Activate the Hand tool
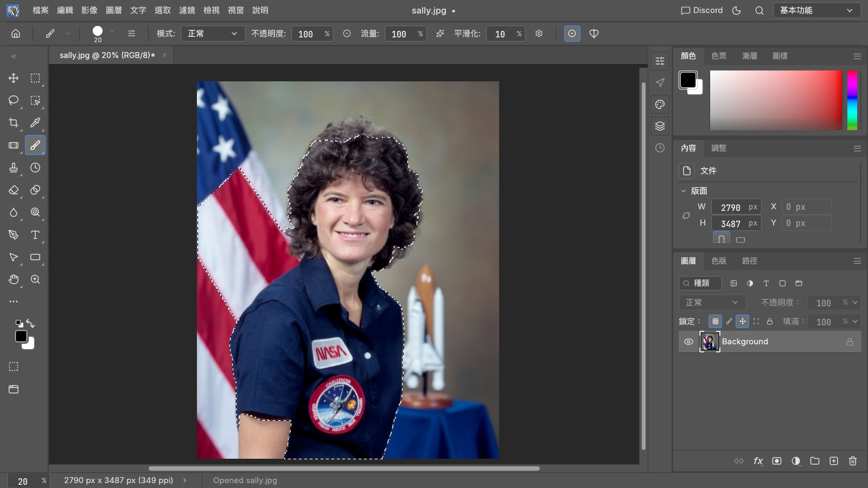868x488 pixels. pyautogui.click(x=14, y=279)
